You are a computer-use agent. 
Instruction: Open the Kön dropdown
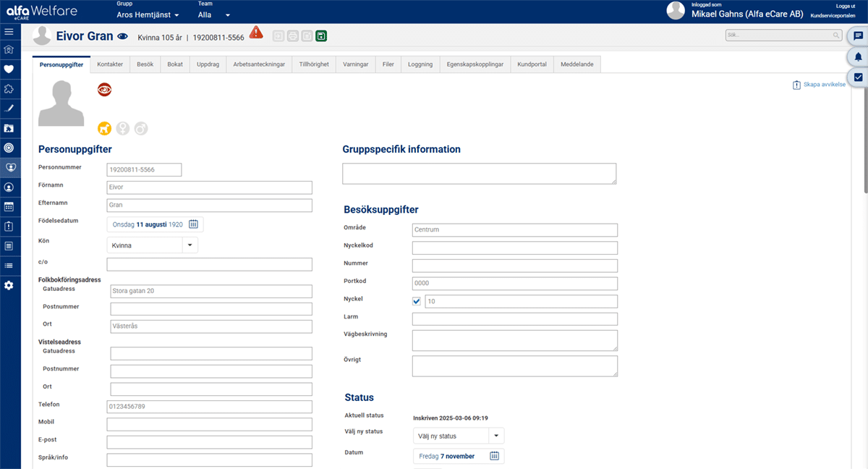click(x=190, y=245)
